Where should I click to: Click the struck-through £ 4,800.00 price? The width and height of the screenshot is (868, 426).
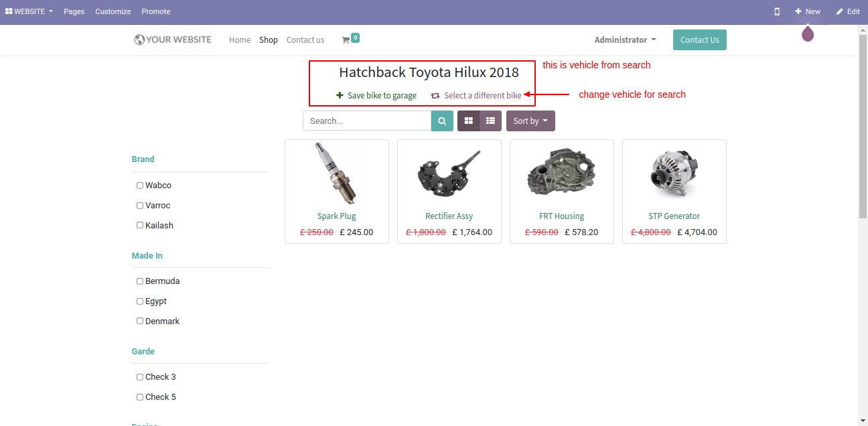651,232
